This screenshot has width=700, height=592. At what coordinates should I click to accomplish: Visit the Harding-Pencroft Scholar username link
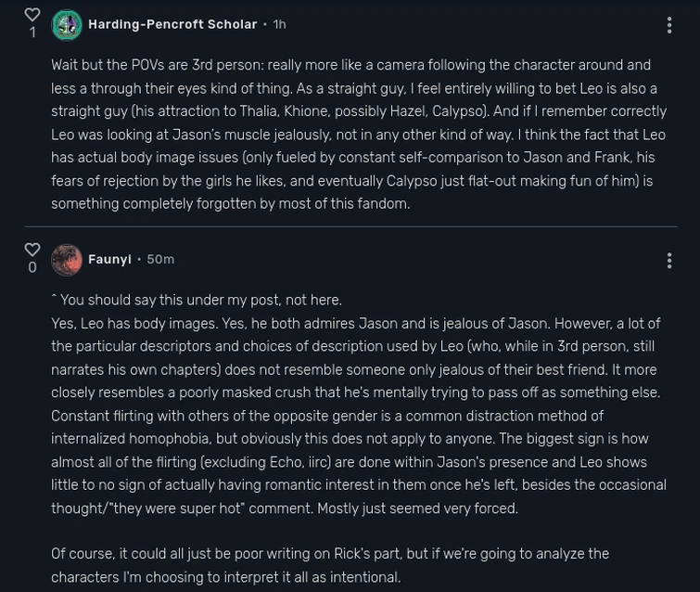[x=172, y=24]
